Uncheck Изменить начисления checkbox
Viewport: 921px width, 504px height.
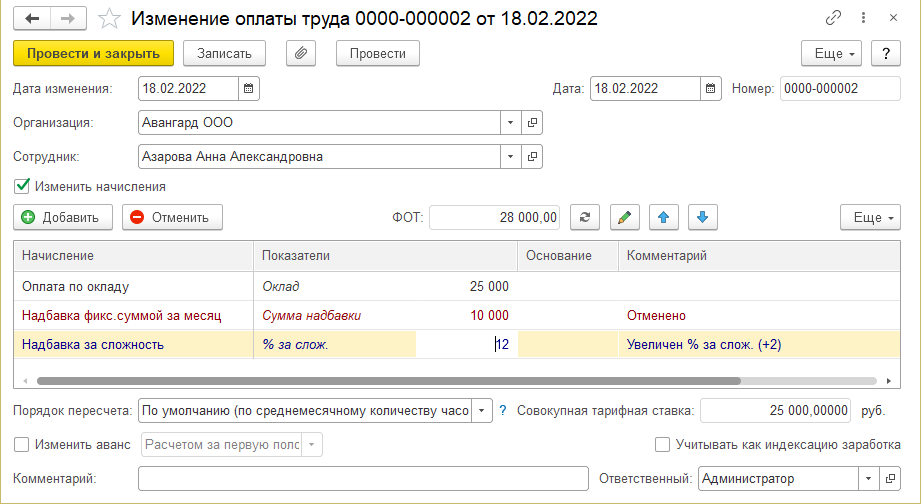click(22, 186)
